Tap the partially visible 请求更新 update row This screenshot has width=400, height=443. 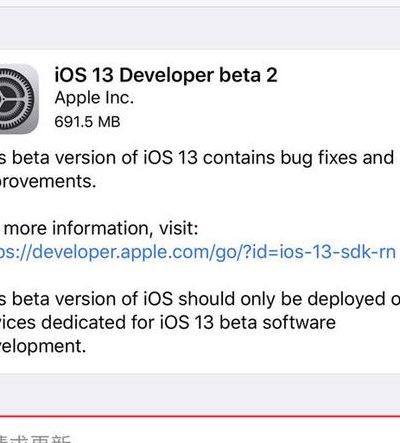pos(200,431)
